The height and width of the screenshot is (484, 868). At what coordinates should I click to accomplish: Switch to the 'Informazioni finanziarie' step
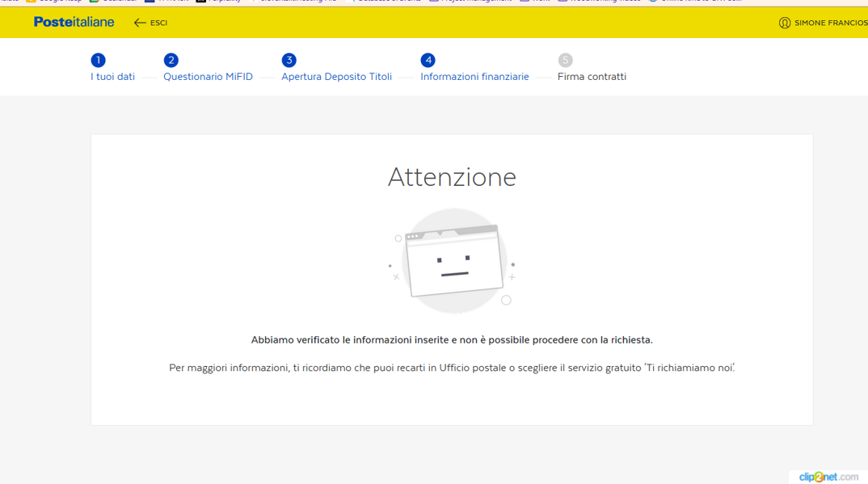click(474, 77)
